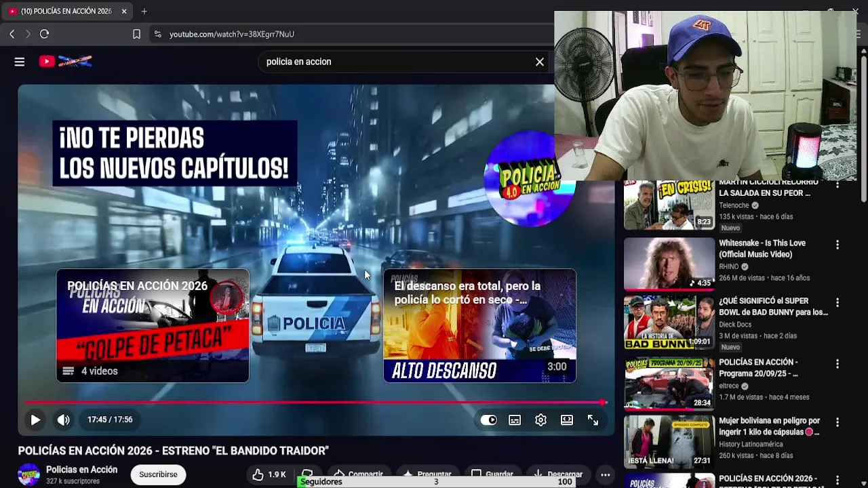
Task: Bookmark this page with the bookmark icon
Action: (x=136, y=34)
